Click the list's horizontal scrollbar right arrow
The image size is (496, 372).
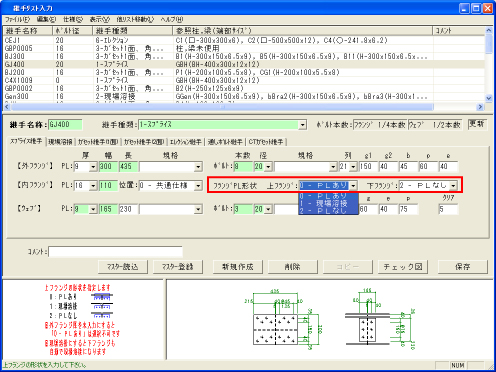click(480, 107)
